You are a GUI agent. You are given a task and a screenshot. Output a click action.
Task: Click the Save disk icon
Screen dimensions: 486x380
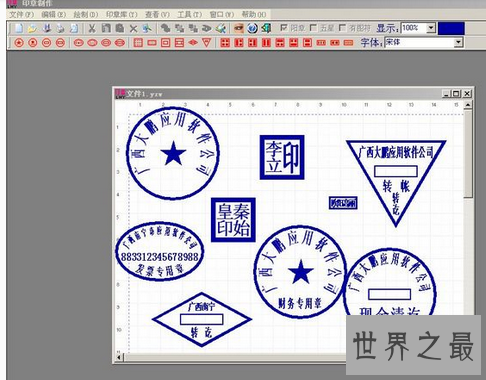click(x=46, y=28)
